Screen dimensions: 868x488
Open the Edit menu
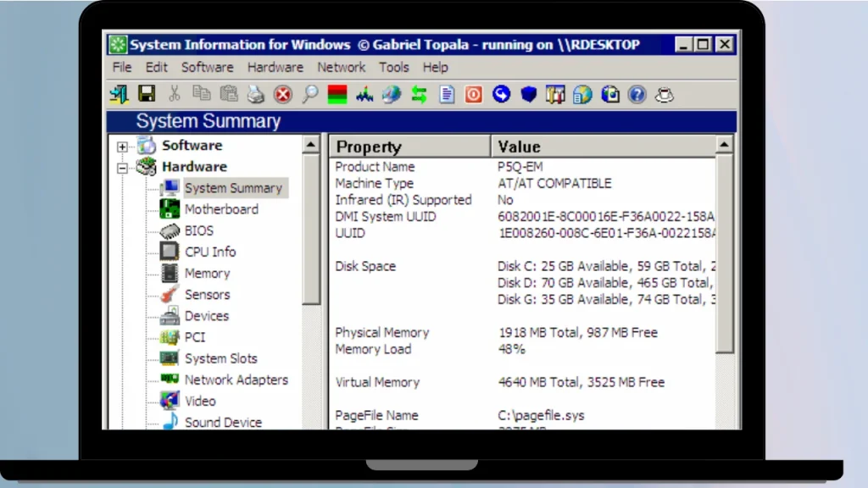tap(156, 68)
